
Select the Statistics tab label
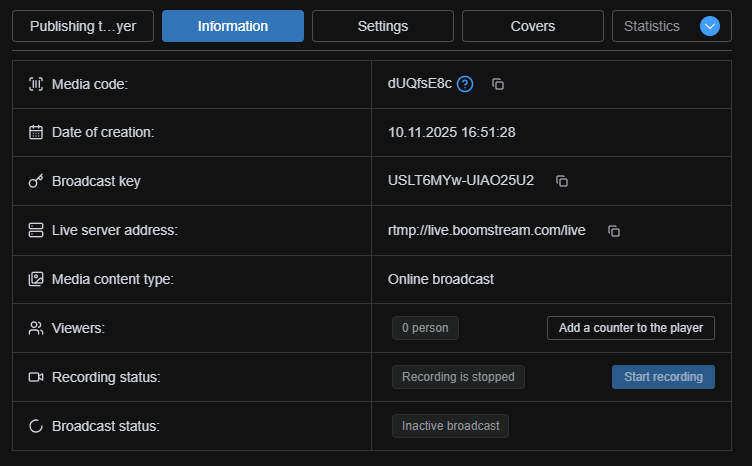[651, 26]
